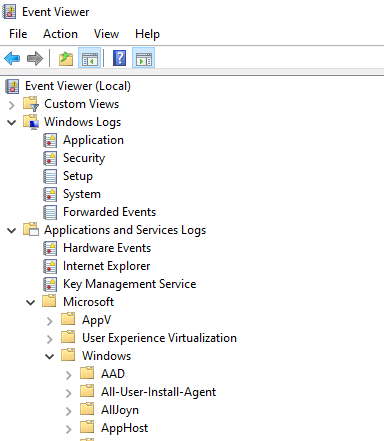Screen dimensions: 384x441
Task: Open the View menu
Action: [106, 34]
